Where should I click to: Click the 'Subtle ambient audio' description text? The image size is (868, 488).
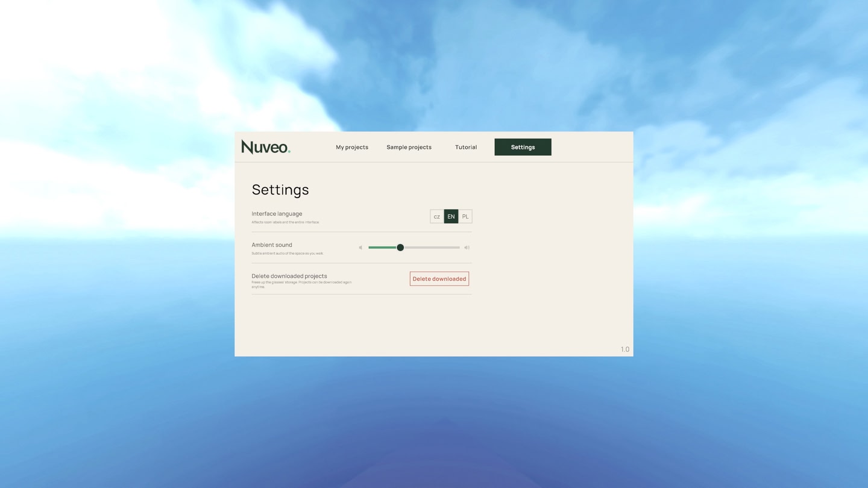288,254
